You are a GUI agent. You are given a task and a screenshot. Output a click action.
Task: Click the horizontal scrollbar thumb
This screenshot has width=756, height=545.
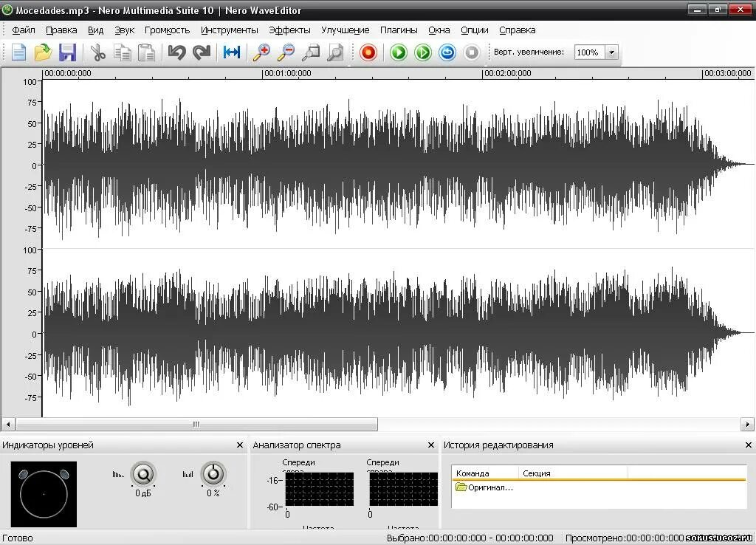(x=196, y=425)
